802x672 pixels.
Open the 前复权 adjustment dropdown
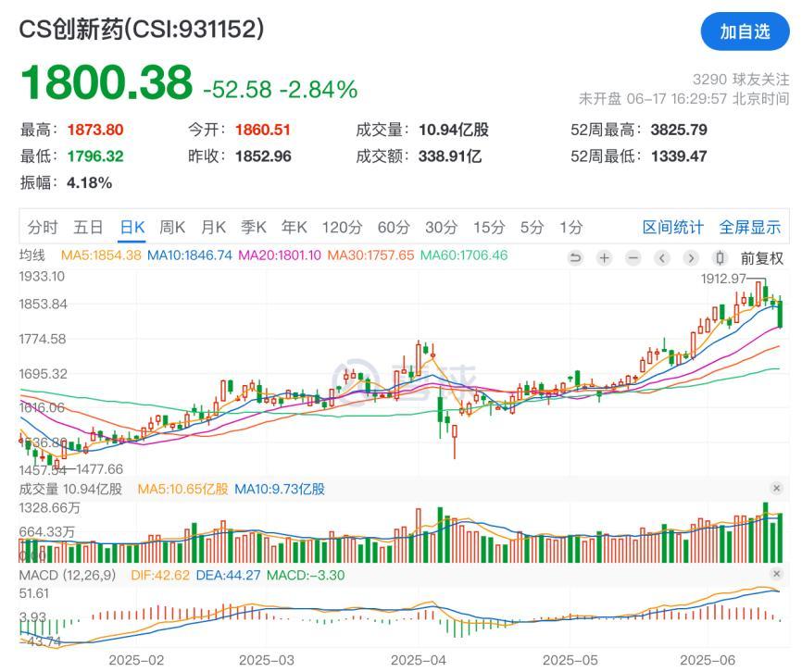click(761, 258)
